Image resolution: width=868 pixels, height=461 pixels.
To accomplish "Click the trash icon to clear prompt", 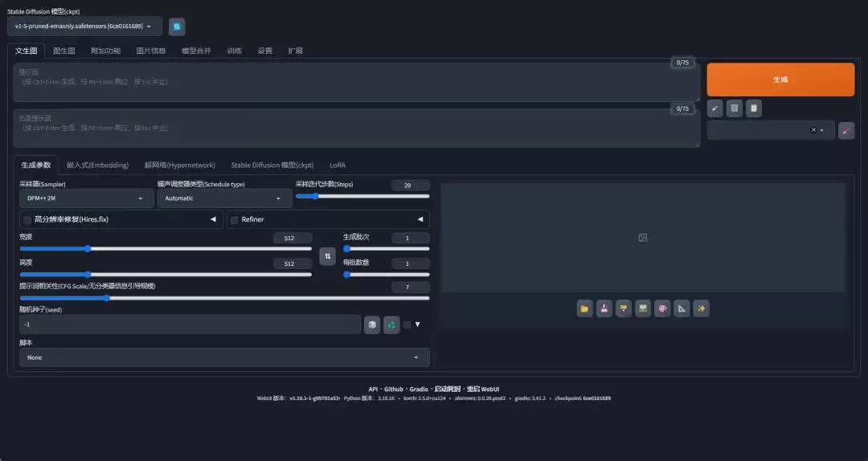I will coord(735,108).
